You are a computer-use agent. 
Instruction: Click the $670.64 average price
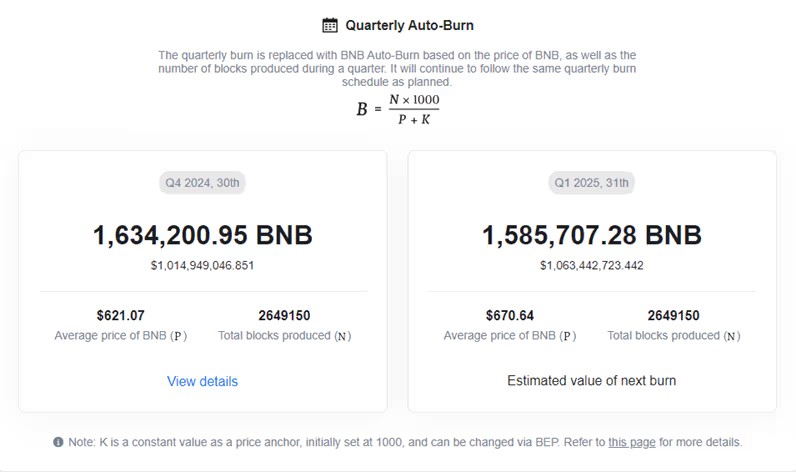coord(510,316)
